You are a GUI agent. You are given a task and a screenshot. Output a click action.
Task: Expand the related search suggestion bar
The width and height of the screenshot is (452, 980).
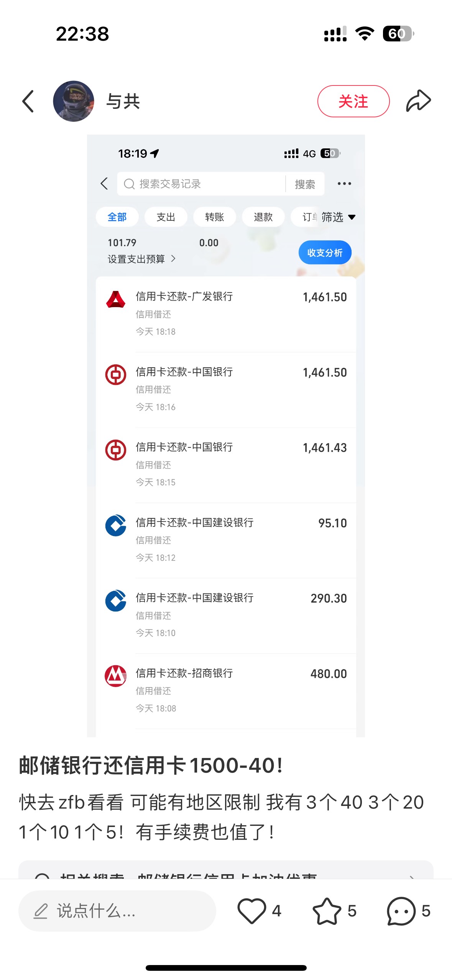coord(226,870)
